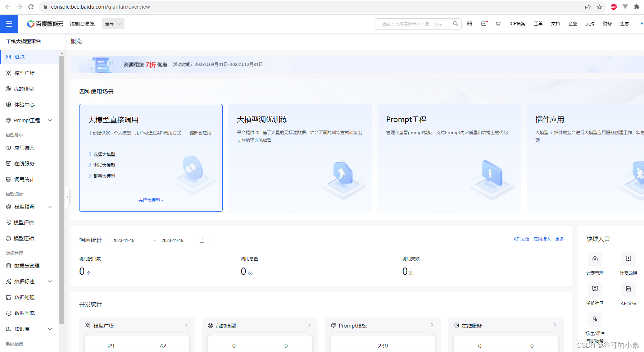Open 模型压缩 in the sidebar
Screen dimensions: 644x352
30,238
